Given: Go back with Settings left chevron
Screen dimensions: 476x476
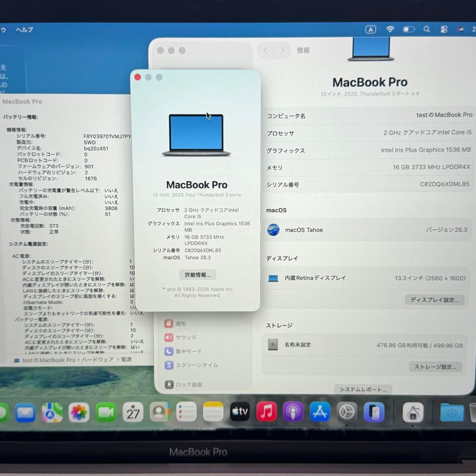Looking at the screenshot, I should point(266,50).
